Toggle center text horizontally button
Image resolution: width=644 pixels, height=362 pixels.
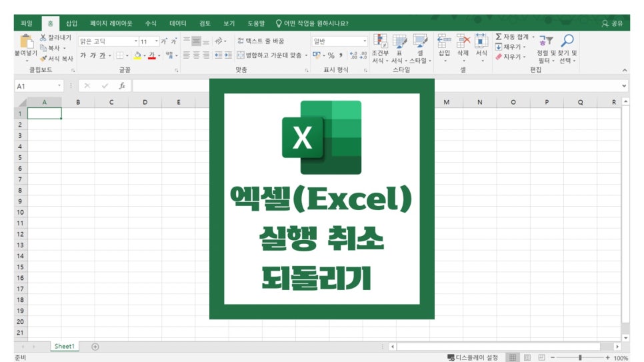196,55
